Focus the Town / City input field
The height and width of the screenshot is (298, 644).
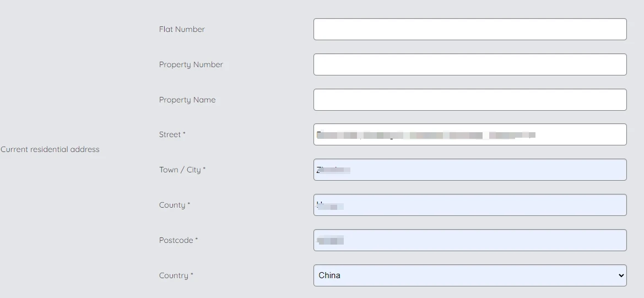(x=469, y=170)
